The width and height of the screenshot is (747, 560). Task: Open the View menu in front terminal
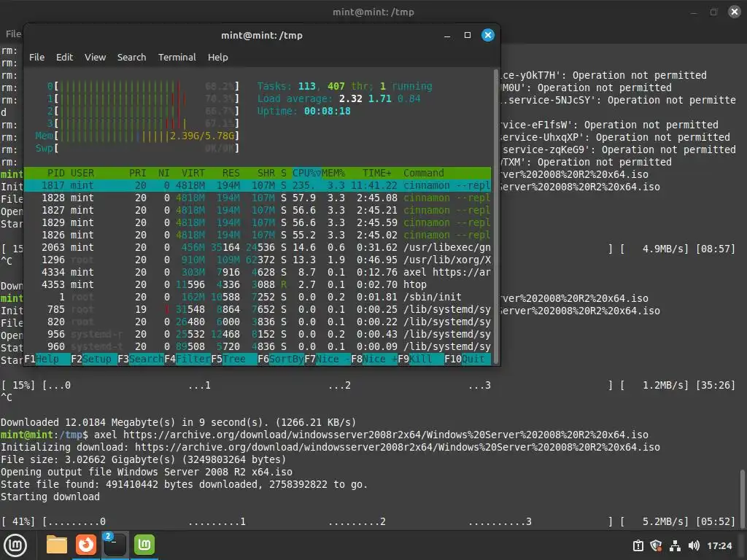pyautogui.click(x=96, y=57)
